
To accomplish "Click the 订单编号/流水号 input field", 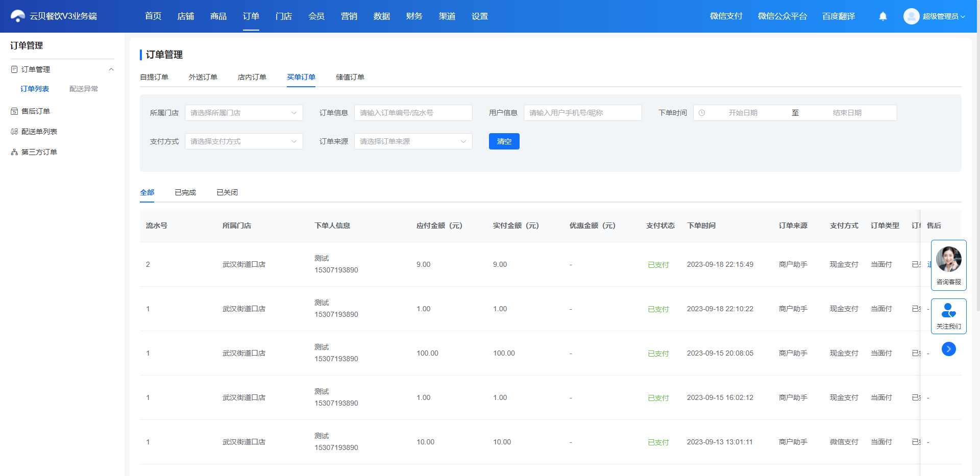I will [413, 113].
